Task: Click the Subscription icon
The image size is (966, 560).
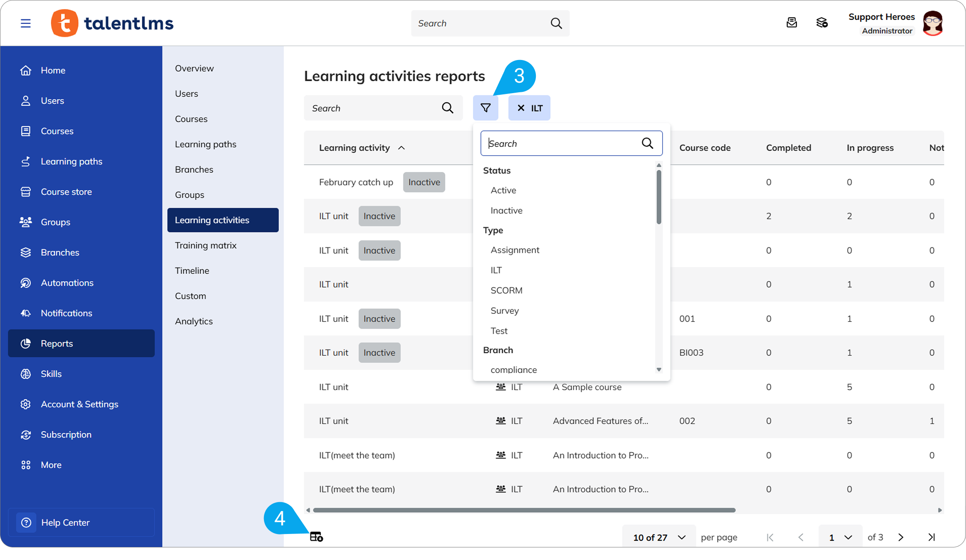Action: pyautogui.click(x=26, y=435)
